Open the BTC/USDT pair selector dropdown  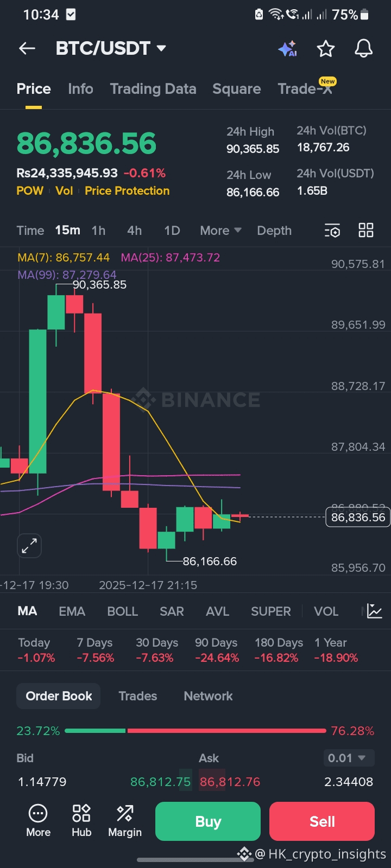tap(111, 48)
